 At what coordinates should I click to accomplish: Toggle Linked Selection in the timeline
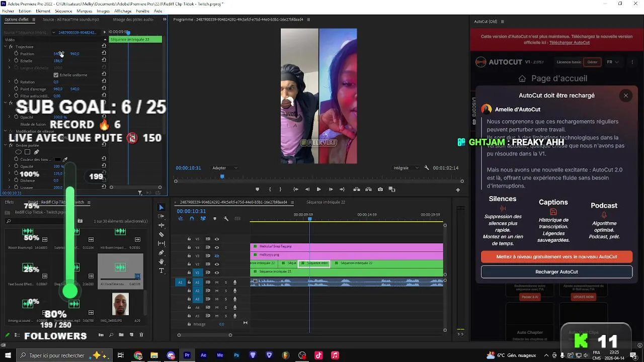(203, 219)
